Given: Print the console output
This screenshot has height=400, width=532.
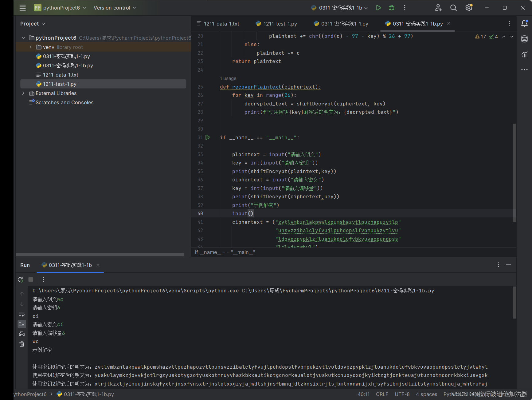Looking at the screenshot, I should [x=22, y=334].
